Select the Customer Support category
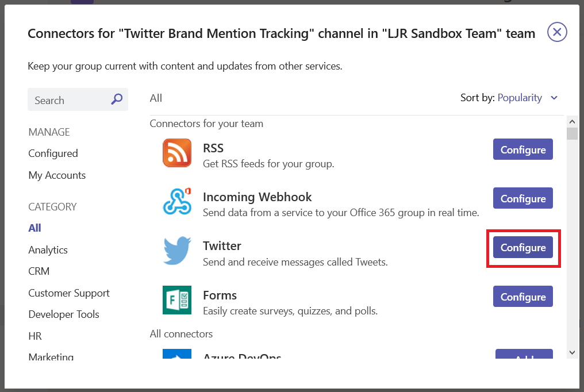The height and width of the screenshot is (392, 584). (x=69, y=293)
